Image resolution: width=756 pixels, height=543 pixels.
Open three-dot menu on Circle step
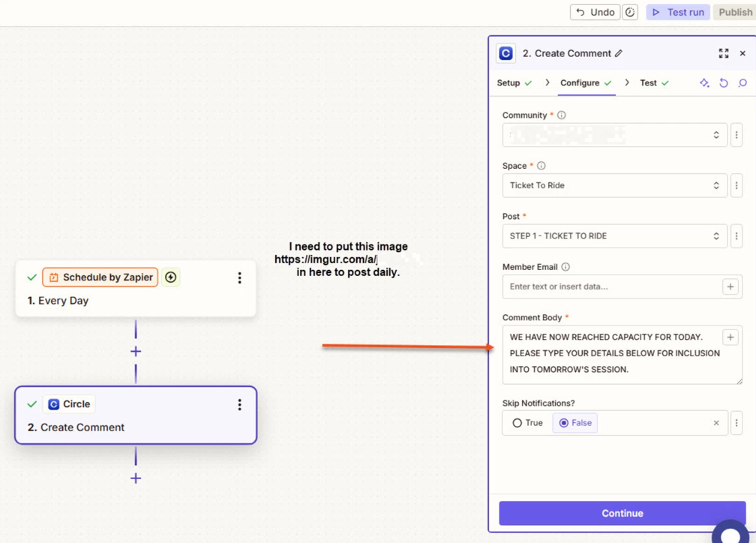pos(239,404)
